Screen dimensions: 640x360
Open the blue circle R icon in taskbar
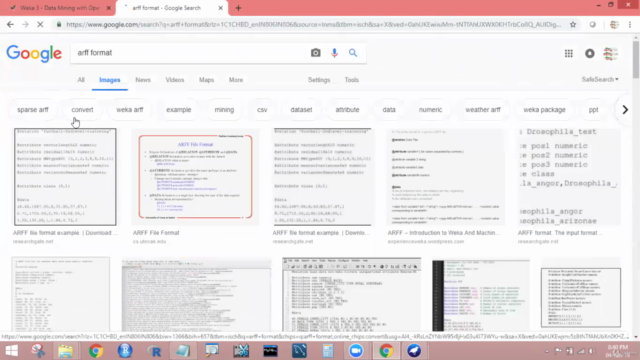click(x=125, y=351)
